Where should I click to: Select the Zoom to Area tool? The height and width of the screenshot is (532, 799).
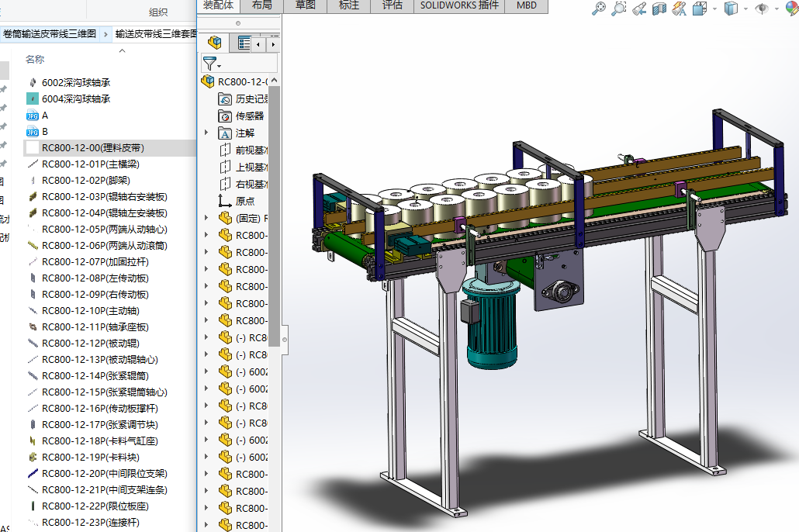pos(618,9)
